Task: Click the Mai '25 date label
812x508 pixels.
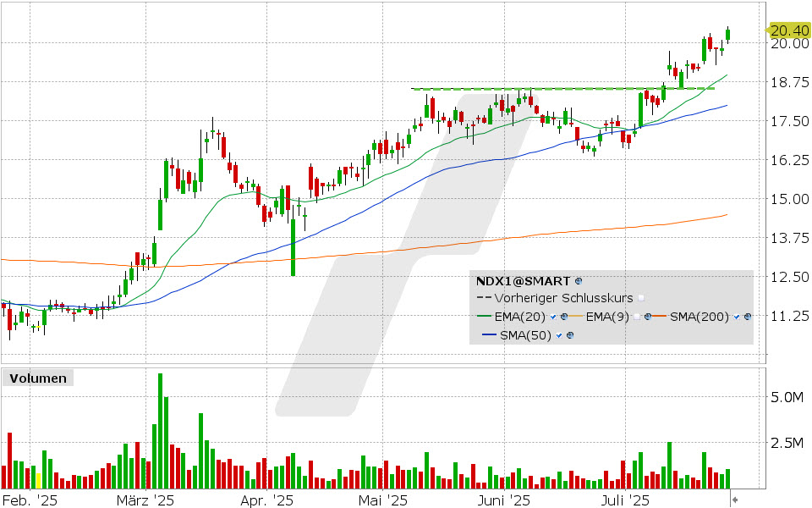Action: point(382,500)
